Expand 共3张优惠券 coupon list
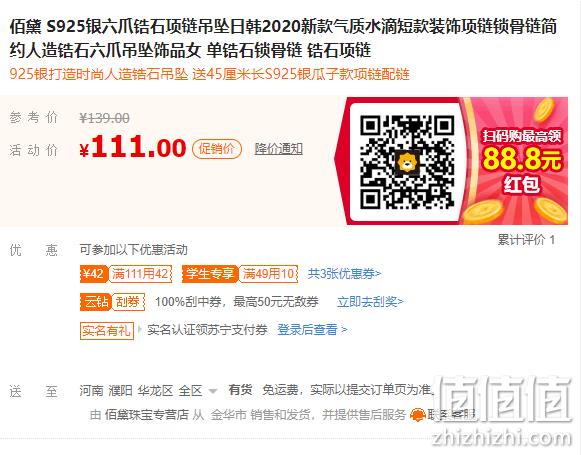Image resolution: width=581 pixels, height=455 pixels. coord(344,274)
